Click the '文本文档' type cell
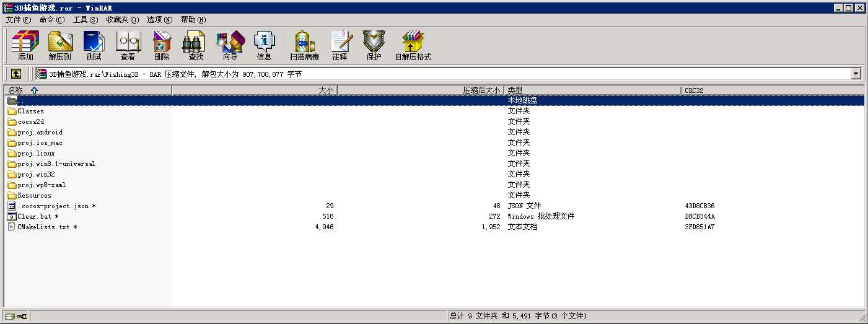 pyautogui.click(x=522, y=227)
